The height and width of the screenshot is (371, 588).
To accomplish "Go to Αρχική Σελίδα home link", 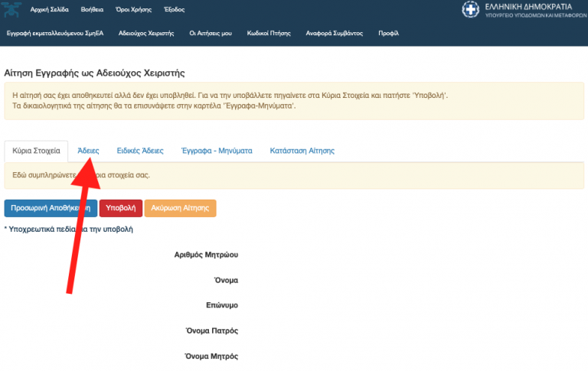I will pyautogui.click(x=49, y=10).
